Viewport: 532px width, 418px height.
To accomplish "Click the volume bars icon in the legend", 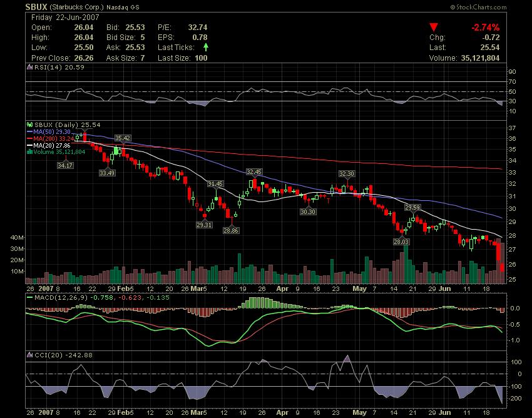I will click(x=30, y=152).
